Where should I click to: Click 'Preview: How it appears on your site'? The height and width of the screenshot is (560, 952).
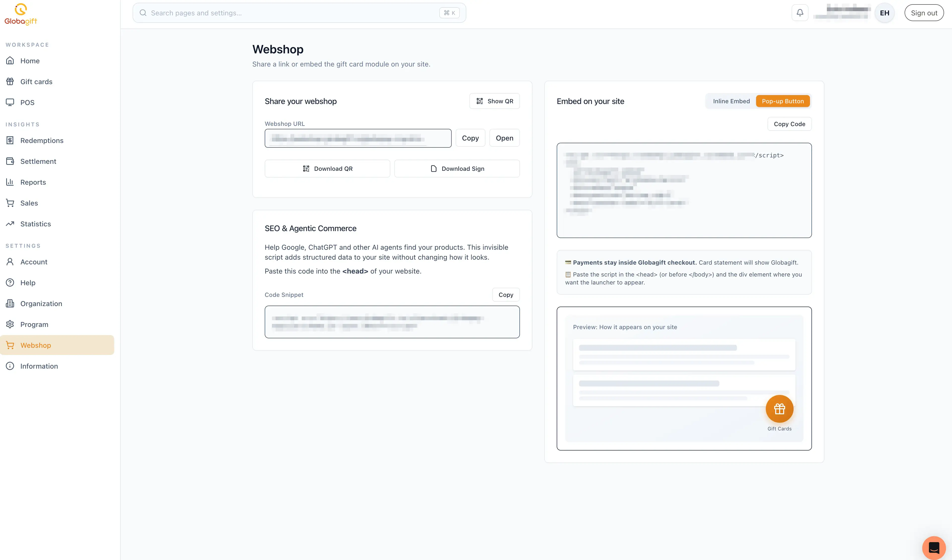pos(625,327)
